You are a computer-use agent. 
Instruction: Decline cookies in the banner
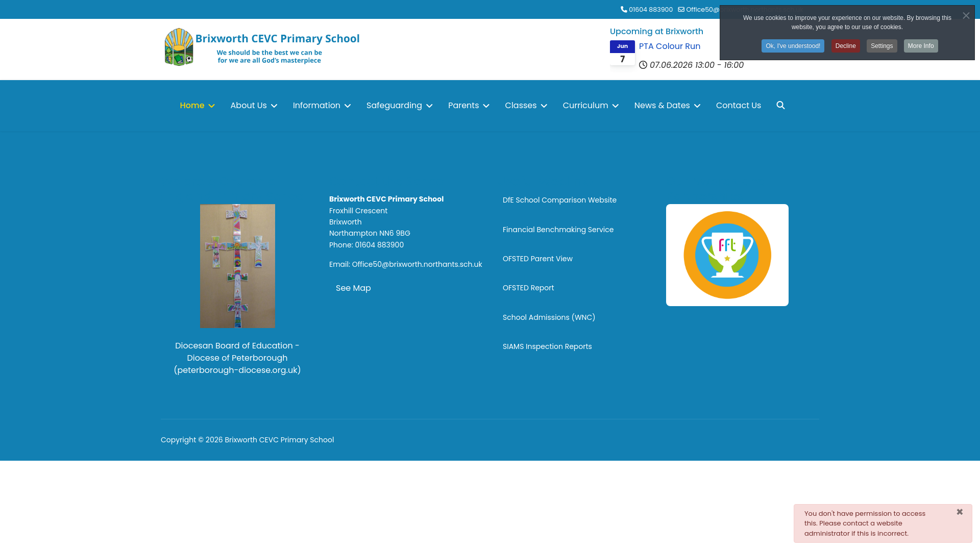point(846,46)
